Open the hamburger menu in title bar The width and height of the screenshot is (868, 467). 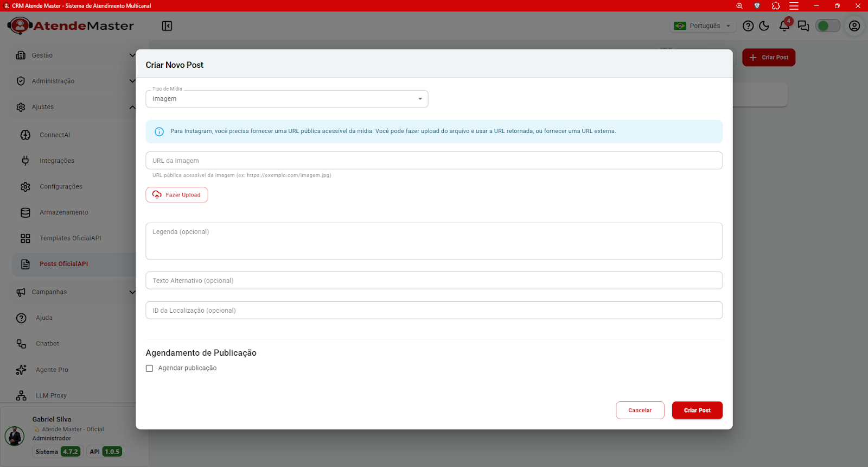(x=794, y=5)
